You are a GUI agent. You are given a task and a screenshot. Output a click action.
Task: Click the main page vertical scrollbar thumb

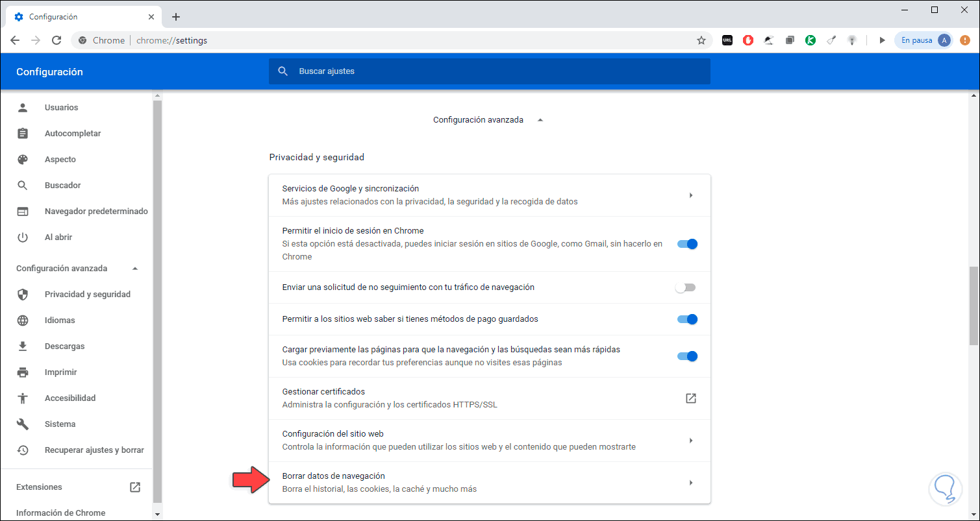tap(974, 305)
